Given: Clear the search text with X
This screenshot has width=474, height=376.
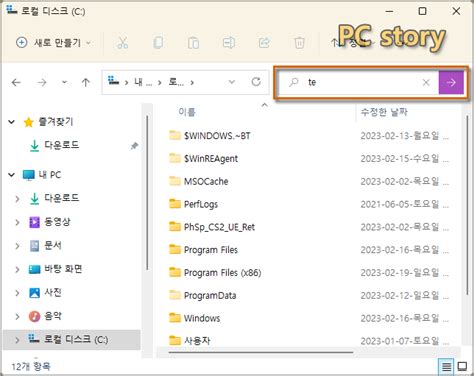Looking at the screenshot, I should tap(426, 82).
